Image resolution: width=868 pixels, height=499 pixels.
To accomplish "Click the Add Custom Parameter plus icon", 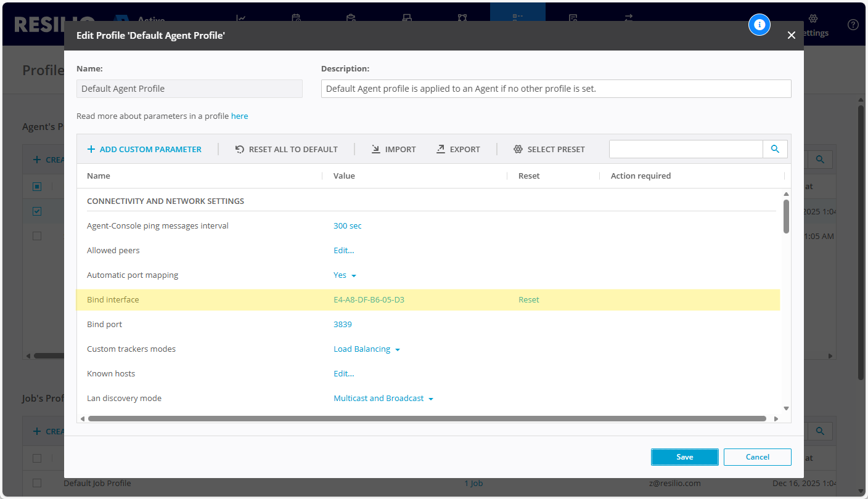I will pyautogui.click(x=91, y=149).
